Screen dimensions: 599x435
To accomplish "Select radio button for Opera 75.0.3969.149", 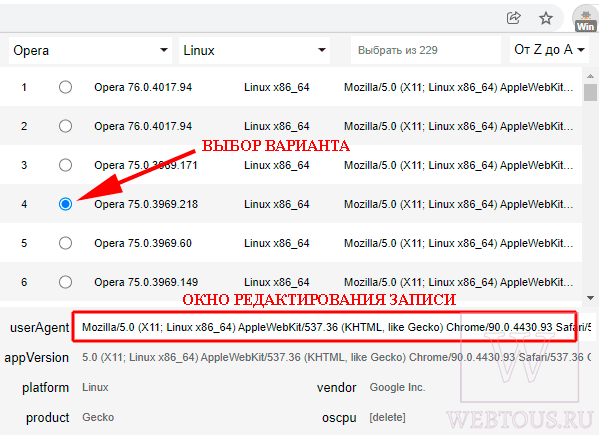I will (65, 282).
